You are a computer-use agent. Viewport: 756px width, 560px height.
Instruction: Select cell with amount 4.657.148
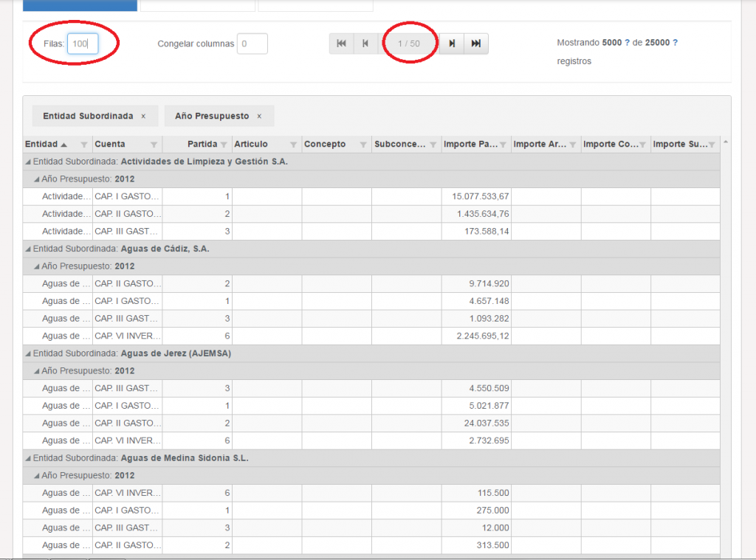(x=476, y=301)
